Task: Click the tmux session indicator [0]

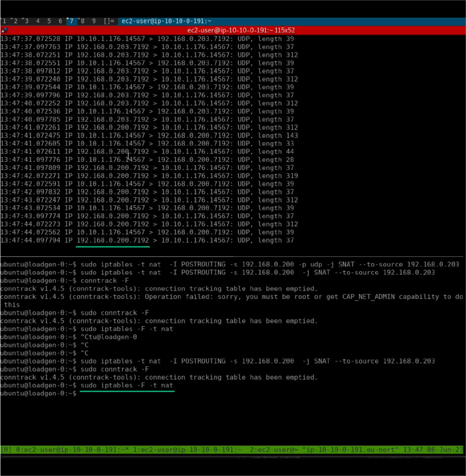Action: [x=6, y=450]
